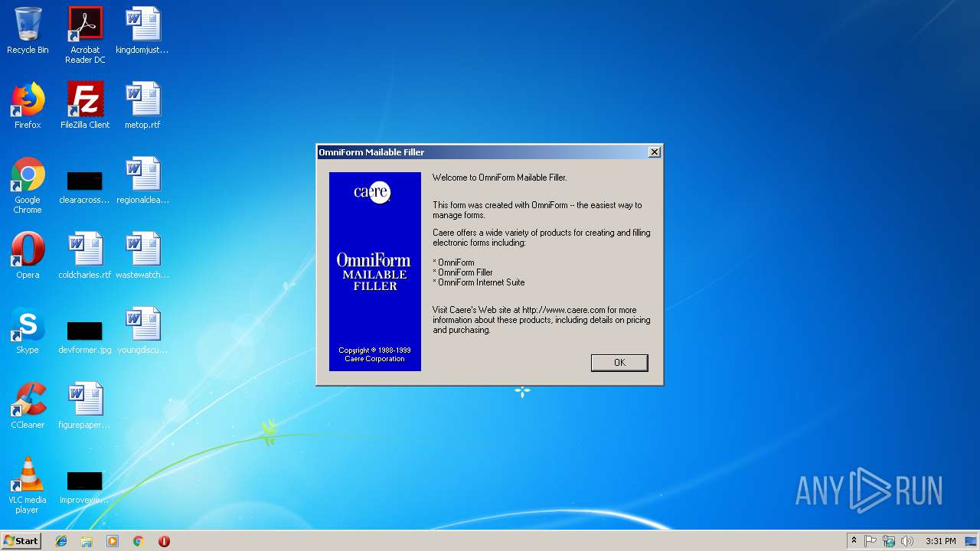Click the OmniForm Mailable Filler logo image

click(x=375, y=272)
